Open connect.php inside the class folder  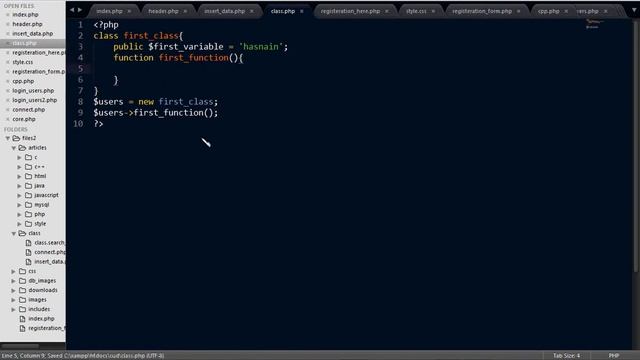[50, 252]
